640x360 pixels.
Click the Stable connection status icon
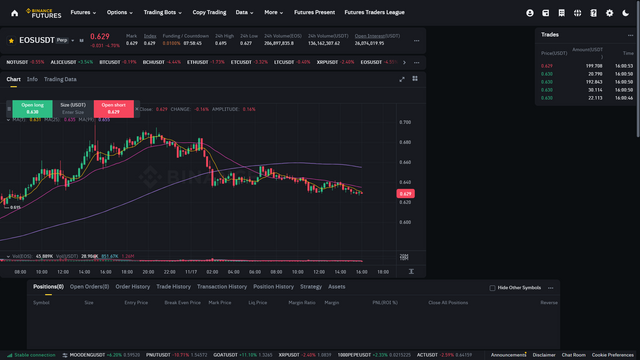click(x=10, y=355)
